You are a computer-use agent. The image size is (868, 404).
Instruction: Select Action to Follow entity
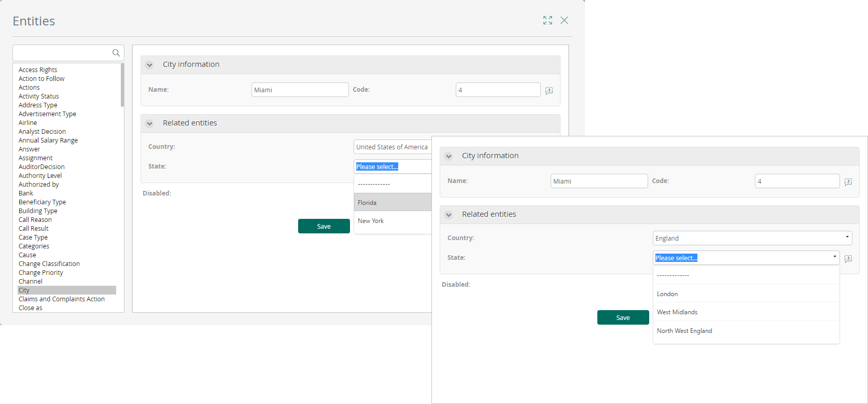[41, 78]
